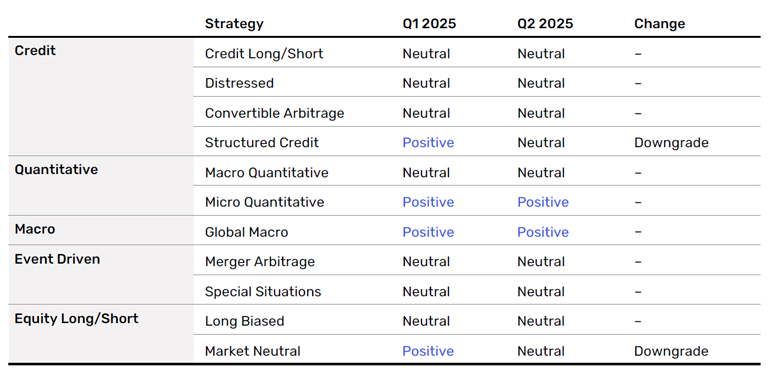Click the Change column header

(659, 24)
